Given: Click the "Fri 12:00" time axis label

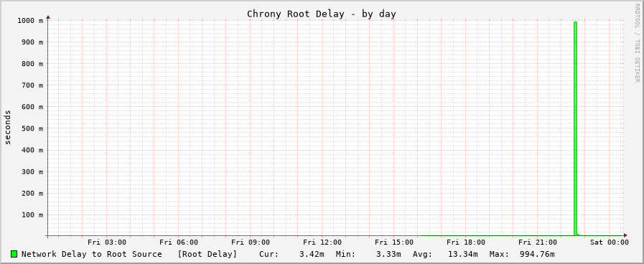Looking at the screenshot, I should tap(322, 242).
